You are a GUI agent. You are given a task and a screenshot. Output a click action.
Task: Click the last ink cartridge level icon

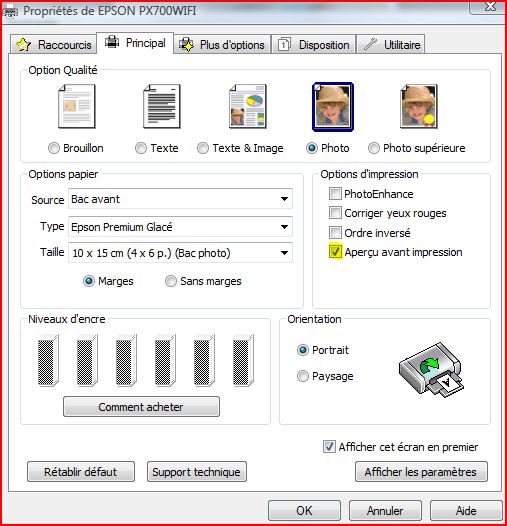pos(243,360)
